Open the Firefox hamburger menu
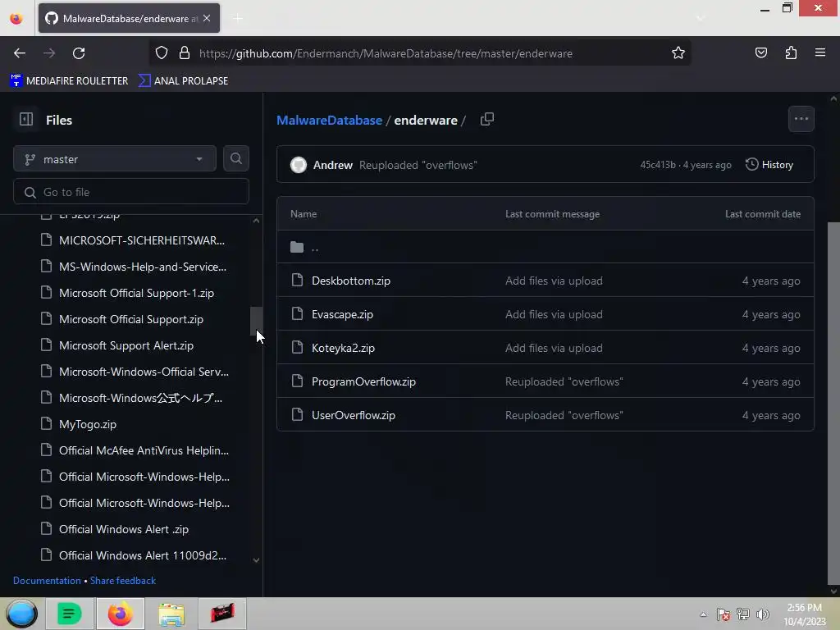The image size is (840, 630). (819, 52)
